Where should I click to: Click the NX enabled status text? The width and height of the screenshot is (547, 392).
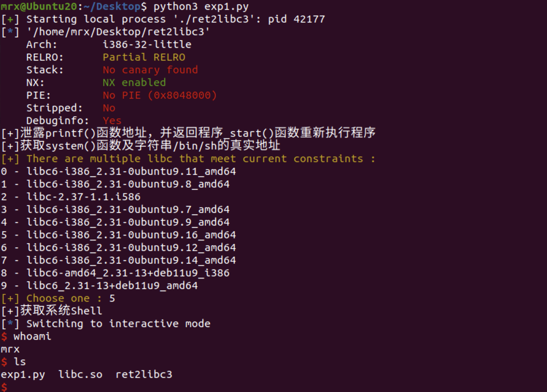[x=134, y=82]
